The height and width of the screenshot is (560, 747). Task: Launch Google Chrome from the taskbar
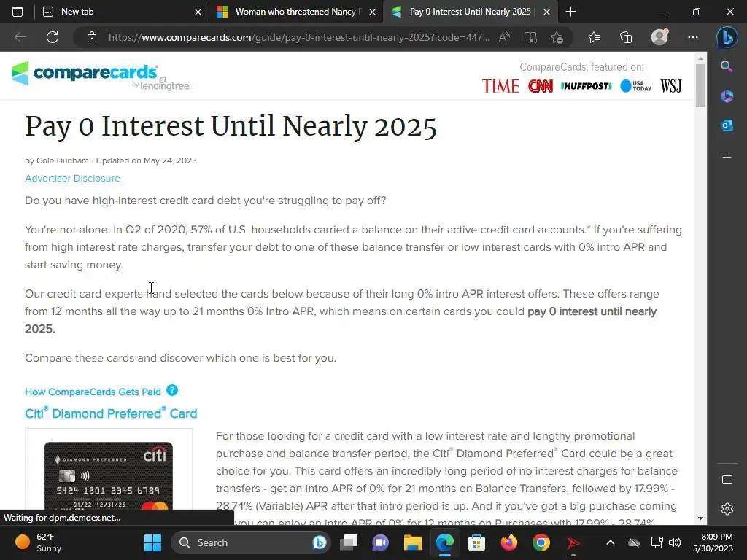(x=541, y=542)
